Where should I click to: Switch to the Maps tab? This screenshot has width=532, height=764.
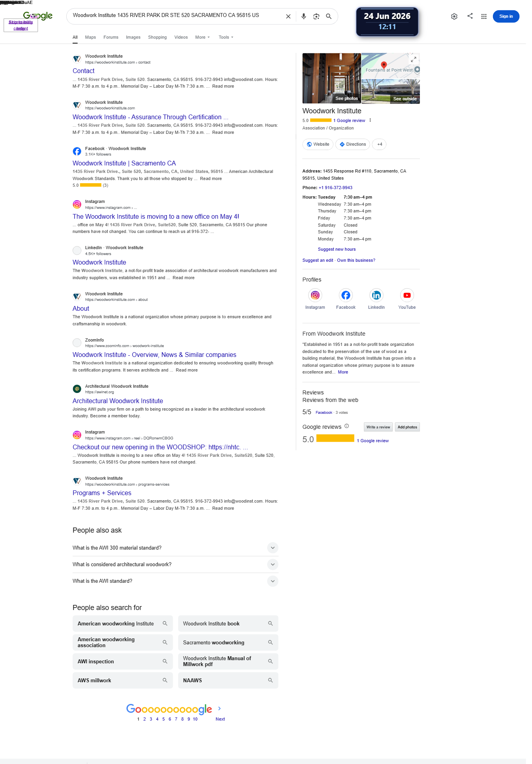90,37
